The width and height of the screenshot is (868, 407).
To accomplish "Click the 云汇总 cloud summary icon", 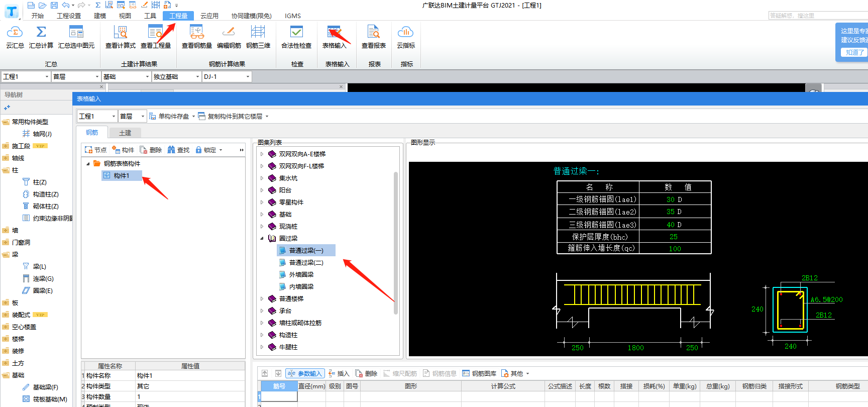I will [15, 33].
